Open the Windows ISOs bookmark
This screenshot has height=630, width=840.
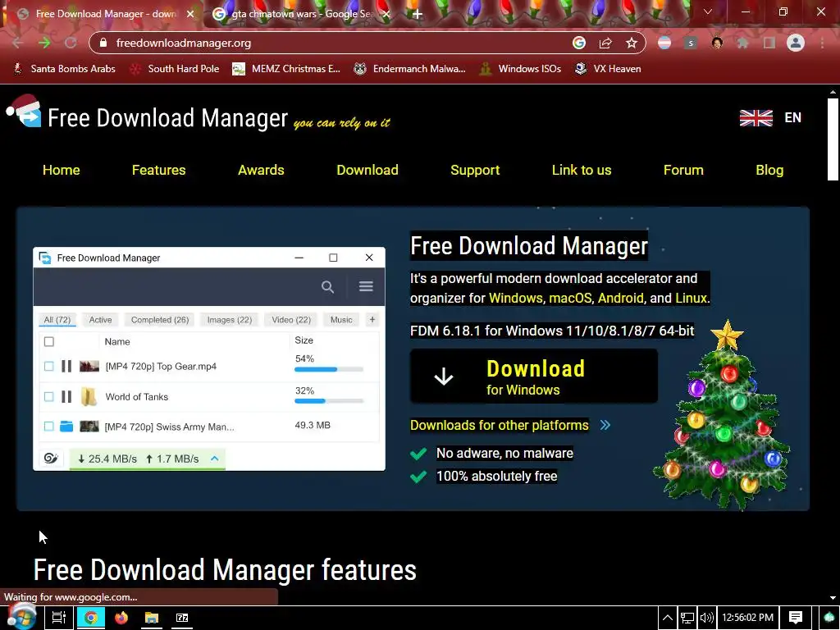(520, 69)
